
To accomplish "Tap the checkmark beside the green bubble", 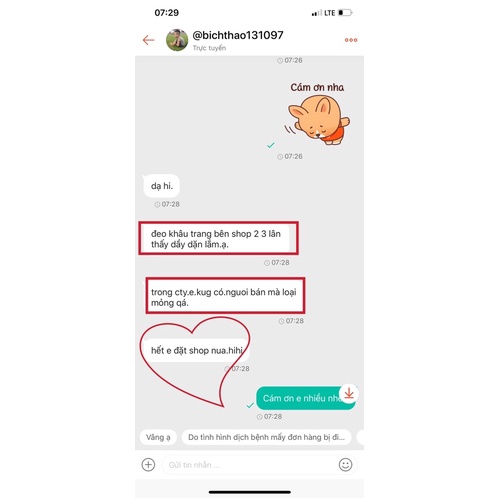I will pos(250,405).
